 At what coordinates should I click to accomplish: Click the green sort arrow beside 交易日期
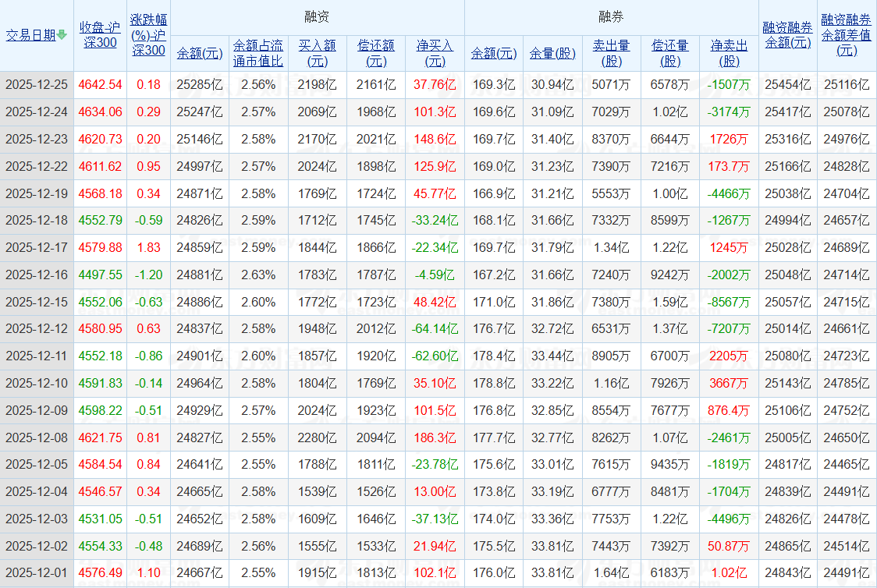pos(62,34)
